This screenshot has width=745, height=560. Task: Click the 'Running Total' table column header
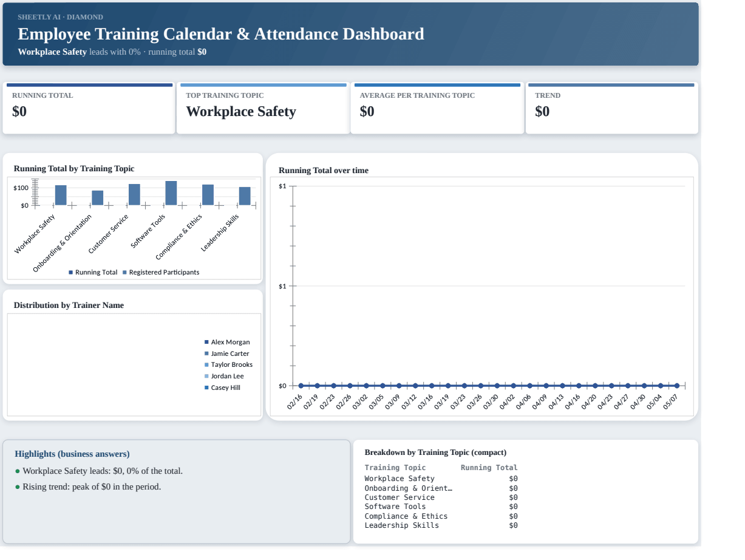coord(489,468)
